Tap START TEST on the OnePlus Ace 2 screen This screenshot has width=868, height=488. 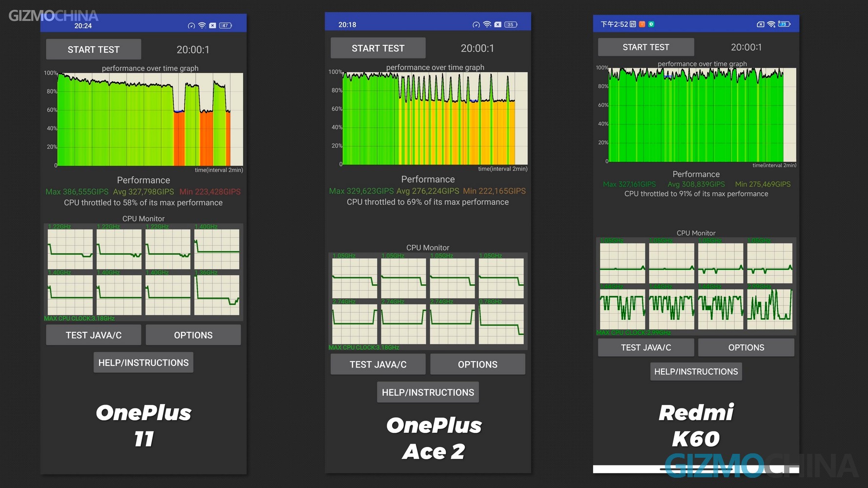378,48
